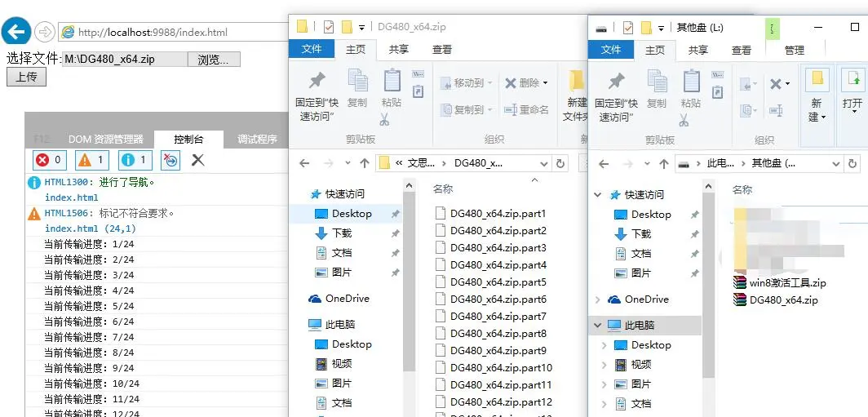
Task: Select DG480_x64.zip archive in 其他盘 (L:) window
Action: 775,300
